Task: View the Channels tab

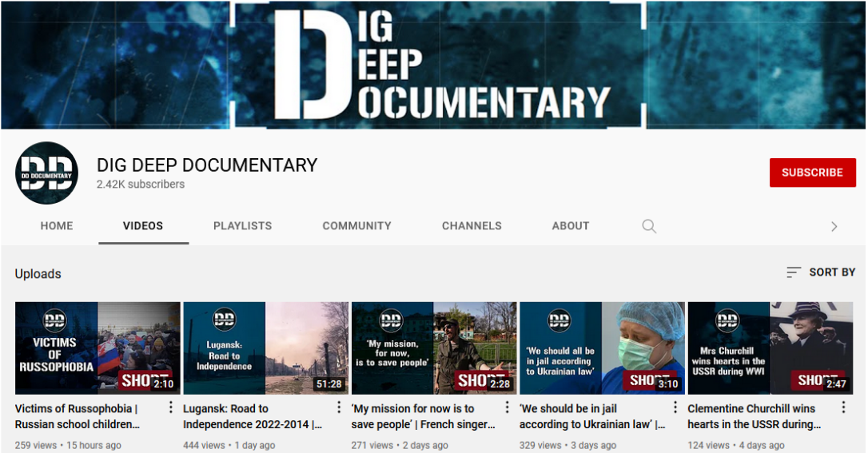Action: tap(472, 225)
